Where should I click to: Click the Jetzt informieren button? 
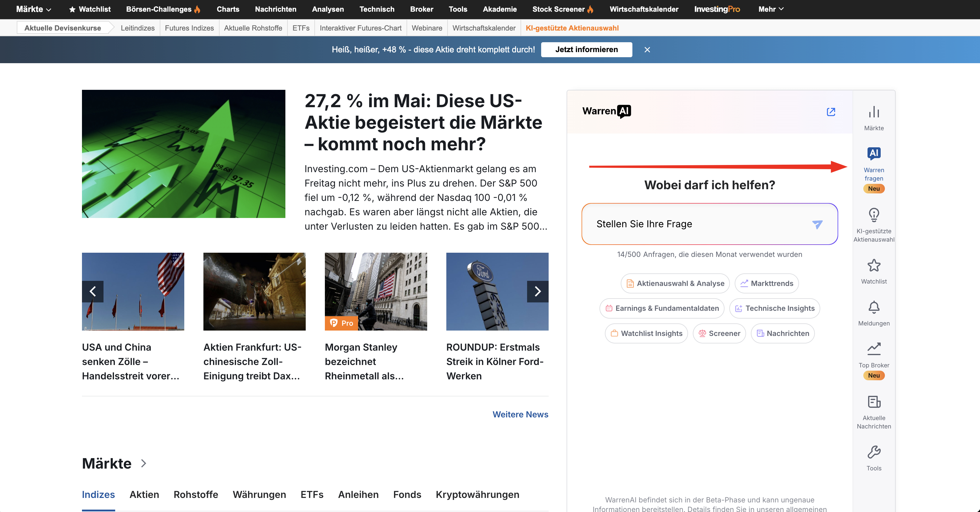tap(586, 49)
